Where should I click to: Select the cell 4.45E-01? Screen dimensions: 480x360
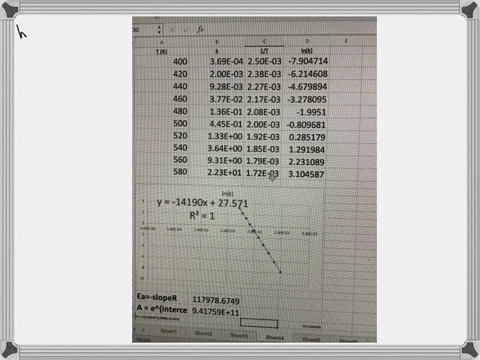tap(226, 124)
